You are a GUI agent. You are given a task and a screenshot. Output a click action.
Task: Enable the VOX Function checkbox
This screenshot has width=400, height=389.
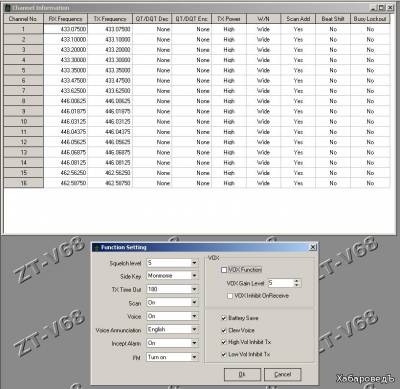224,270
